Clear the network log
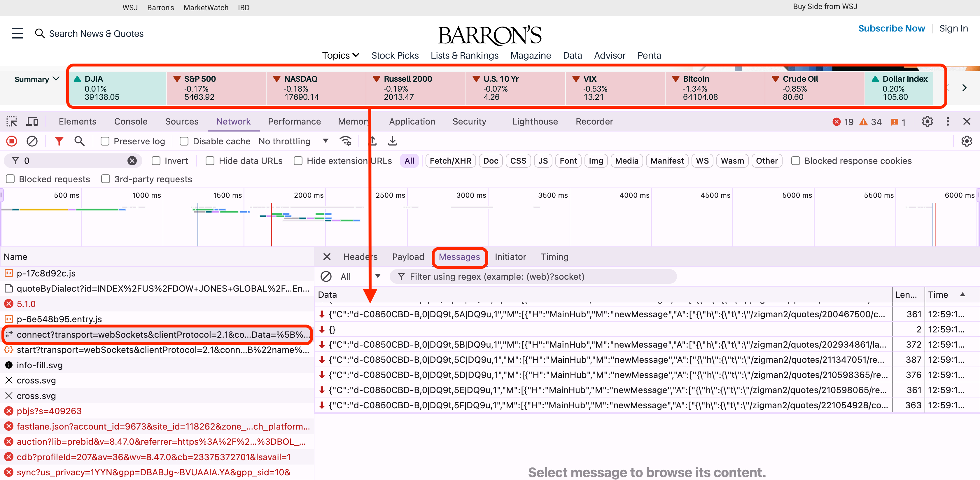The width and height of the screenshot is (980, 480). [32, 141]
